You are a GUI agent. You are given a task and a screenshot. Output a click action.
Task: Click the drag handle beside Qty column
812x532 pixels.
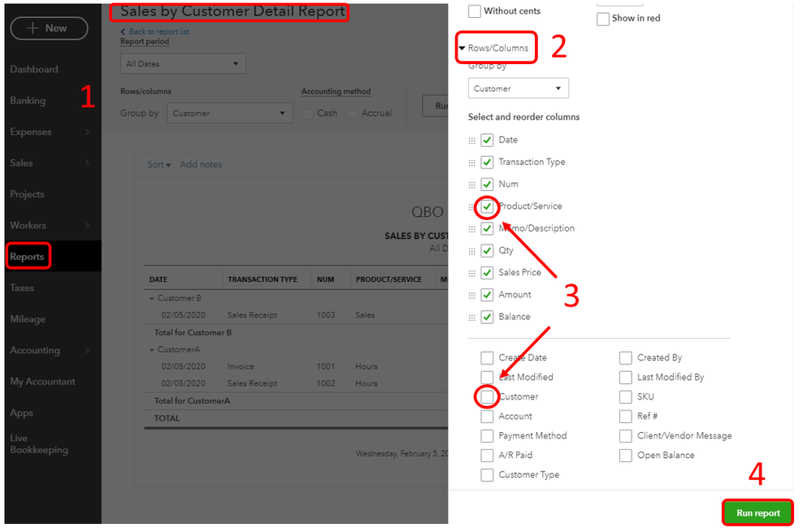pyautogui.click(x=471, y=252)
